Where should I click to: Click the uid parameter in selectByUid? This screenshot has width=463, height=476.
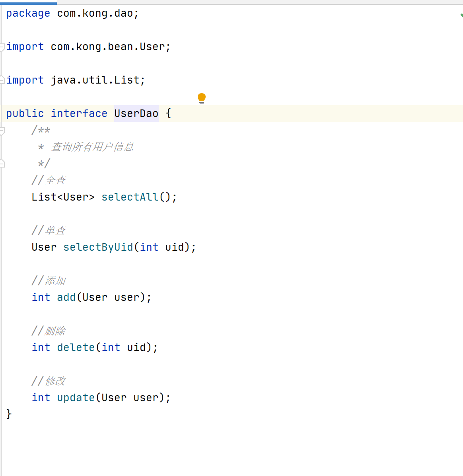[x=175, y=248]
